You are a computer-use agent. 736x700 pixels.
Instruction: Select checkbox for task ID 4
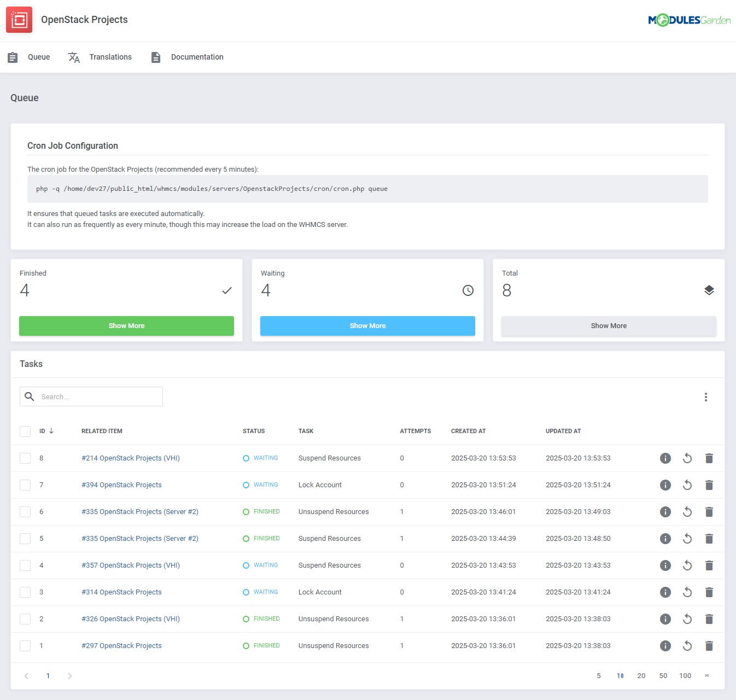point(25,565)
